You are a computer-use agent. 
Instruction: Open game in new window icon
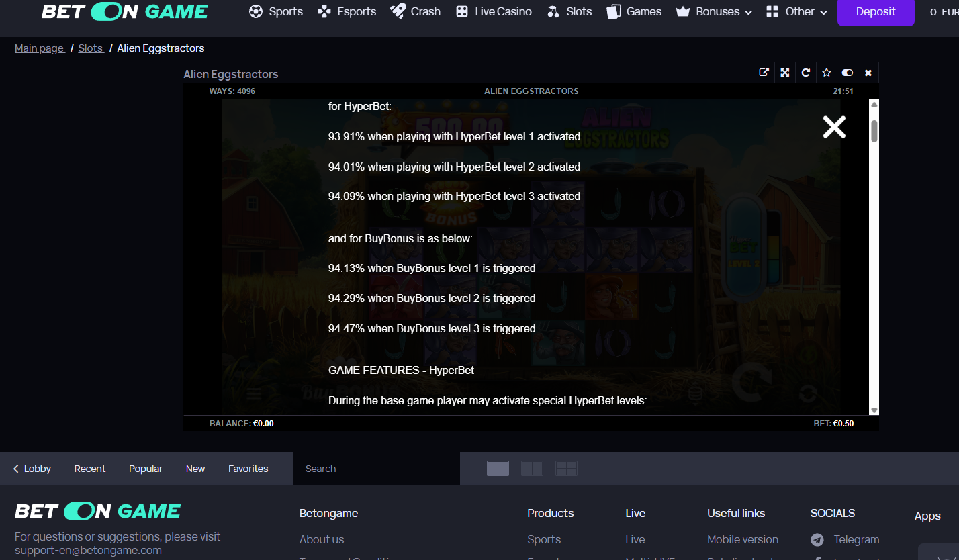click(764, 73)
